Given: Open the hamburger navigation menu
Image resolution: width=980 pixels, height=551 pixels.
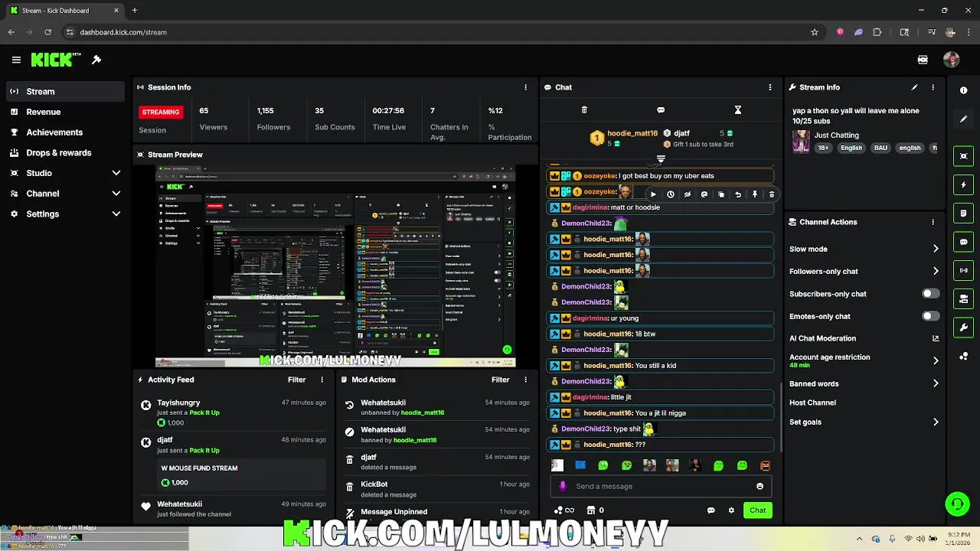Looking at the screenshot, I should click(16, 60).
